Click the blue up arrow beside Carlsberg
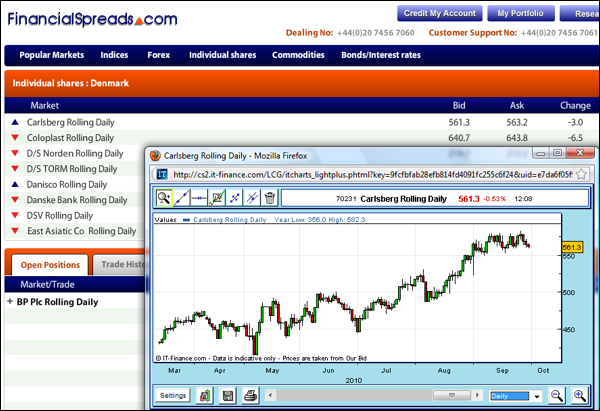Viewport: 600px width, 411px height. (x=15, y=122)
